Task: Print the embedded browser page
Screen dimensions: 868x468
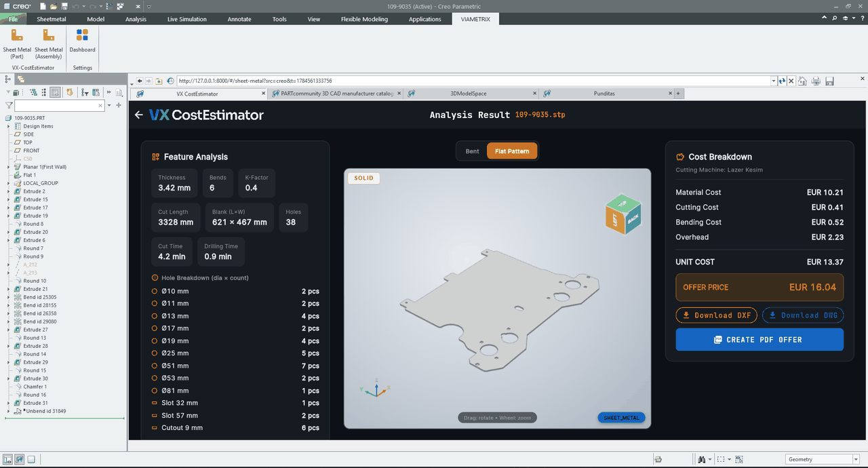Action: pyautogui.click(x=816, y=81)
